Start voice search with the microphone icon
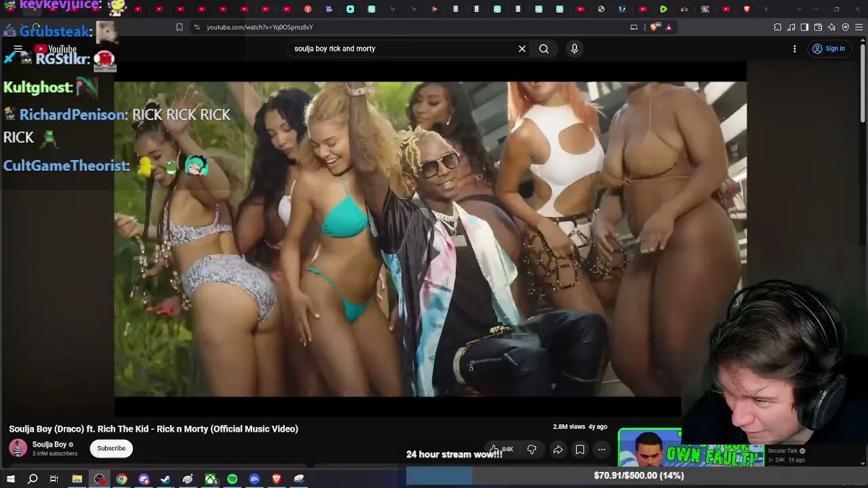This screenshot has height=488, width=868. tap(574, 49)
